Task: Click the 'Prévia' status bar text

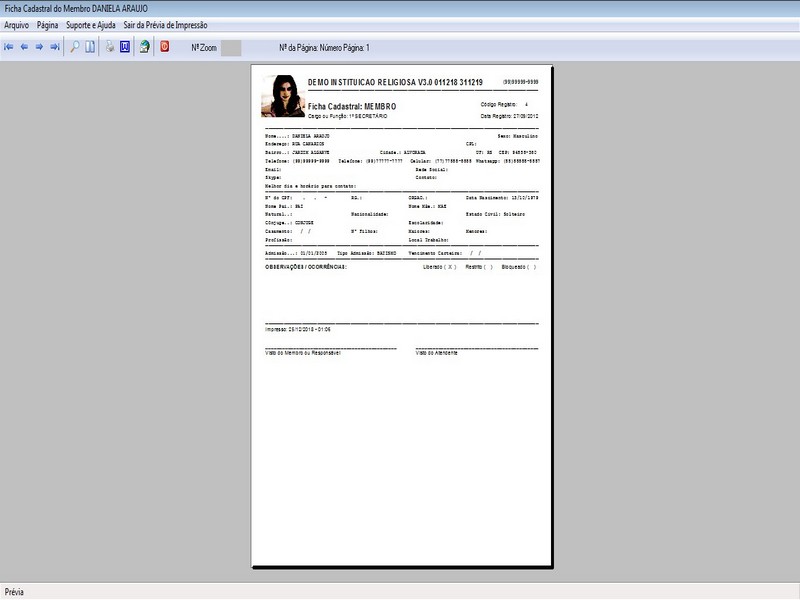Action: coord(14,592)
